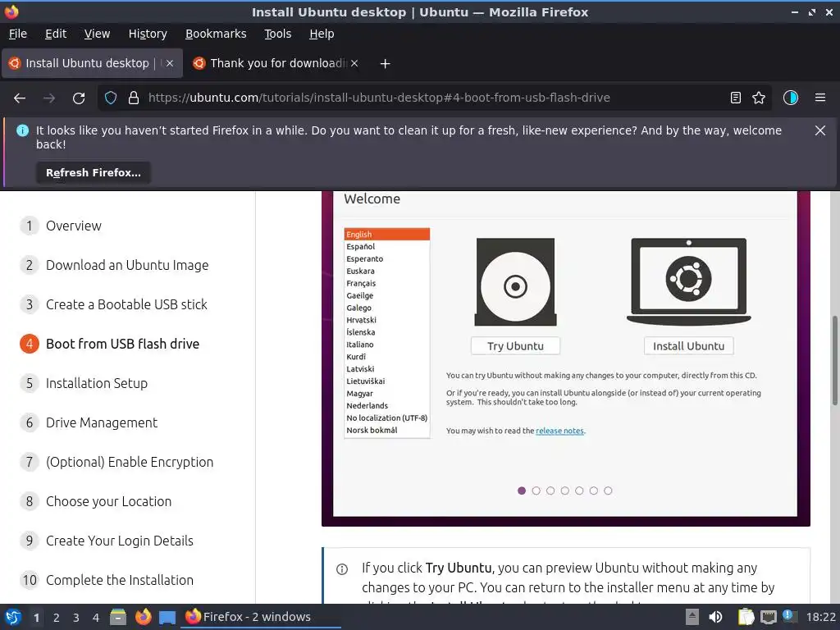840x630 pixels.
Task: Open the History menu
Action: point(148,34)
